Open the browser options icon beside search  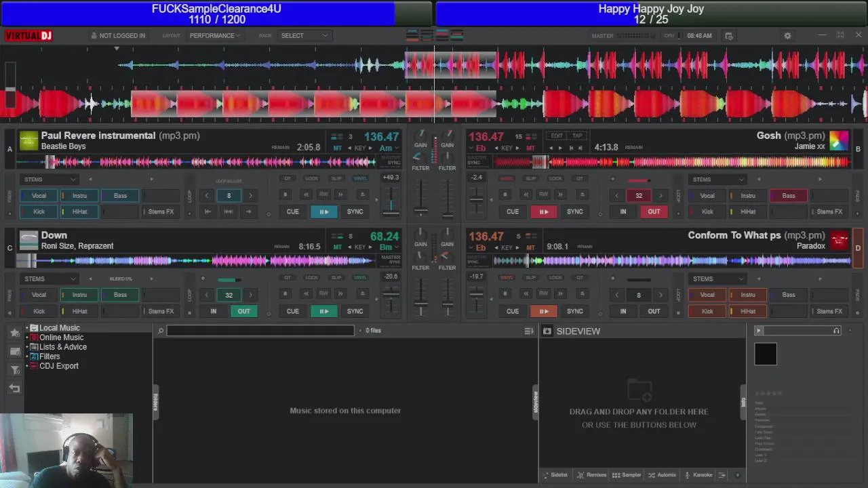click(x=529, y=331)
